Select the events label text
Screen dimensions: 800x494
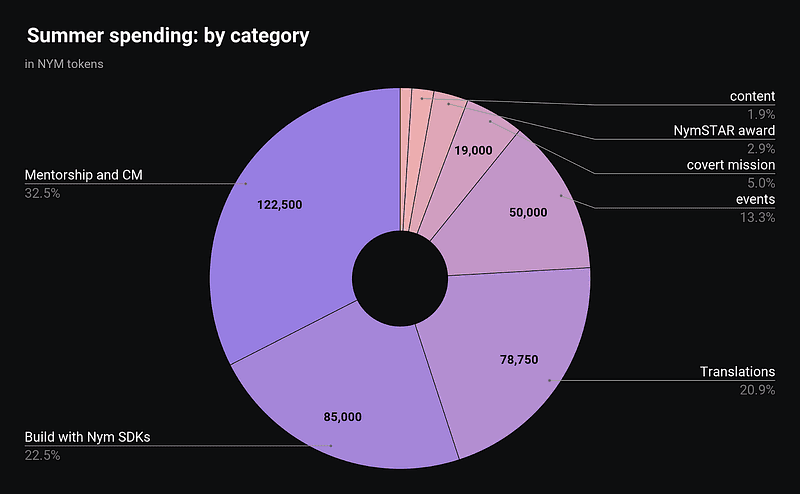tap(756, 201)
